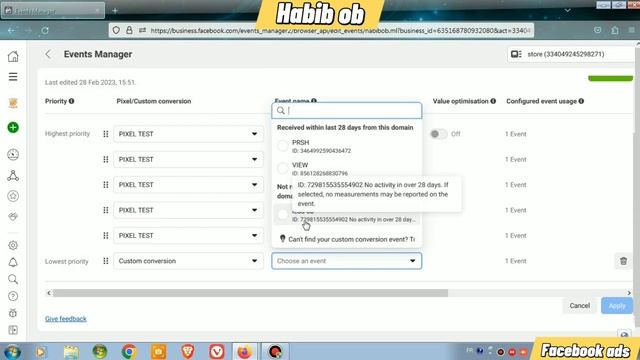Open the browser tabs list chevron
Viewport: 640px width, 360px height.
567,10
